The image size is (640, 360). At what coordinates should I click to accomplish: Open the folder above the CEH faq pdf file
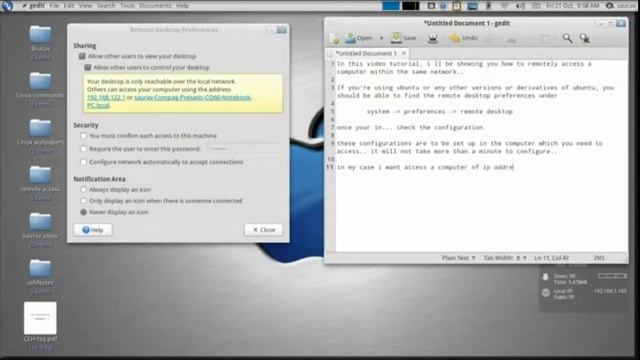tap(40, 268)
